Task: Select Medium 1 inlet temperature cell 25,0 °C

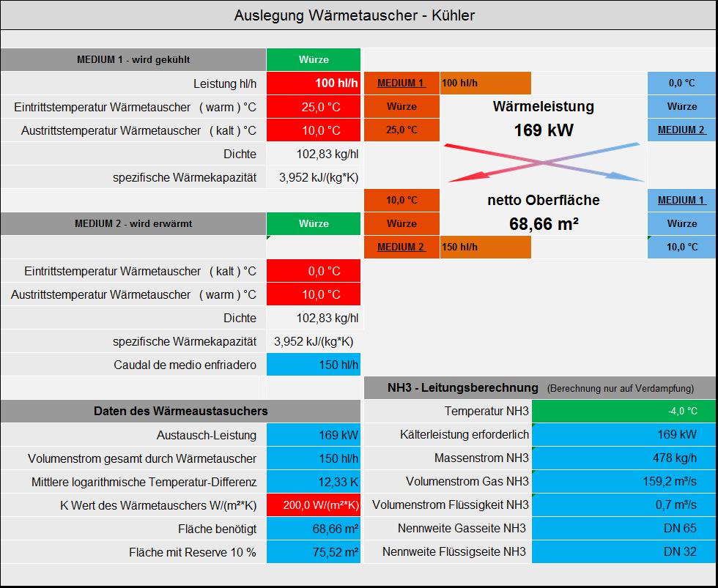Action: pos(314,107)
